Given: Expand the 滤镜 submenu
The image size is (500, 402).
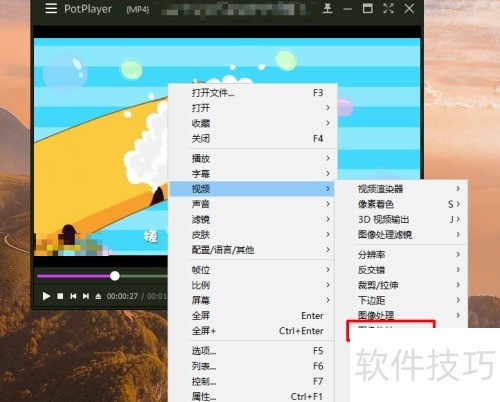Looking at the screenshot, I should pyautogui.click(x=253, y=219).
